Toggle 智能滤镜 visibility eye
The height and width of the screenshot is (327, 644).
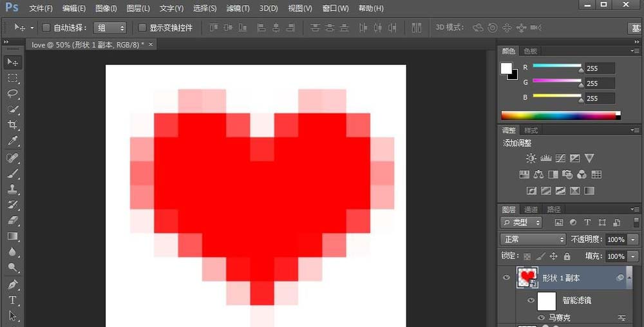(530, 301)
